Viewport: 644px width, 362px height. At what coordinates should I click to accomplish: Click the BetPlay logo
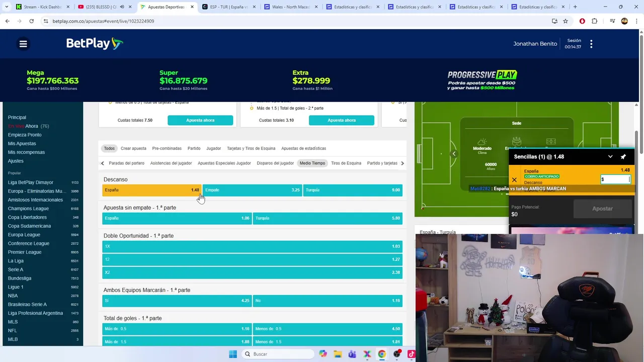pyautogui.click(x=95, y=44)
